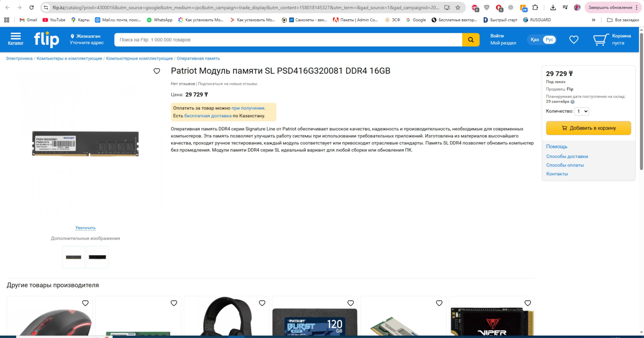Open the Mail.ru bookmark
Image resolution: width=644 pixels, height=338 pixels.
[x=118, y=20]
